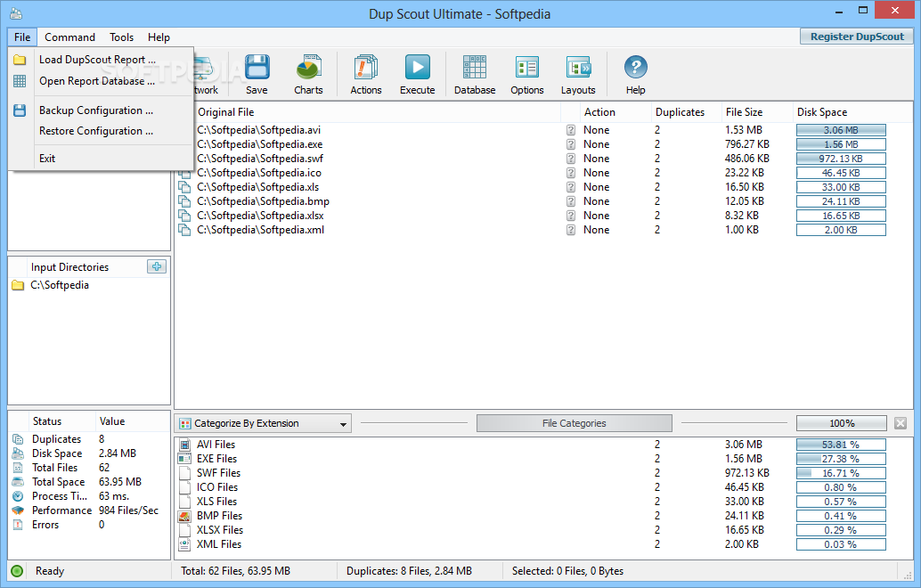Image resolution: width=921 pixels, height=588 pixels.
Task: Select the SWF Files category row
Action: tap(543, 473)
